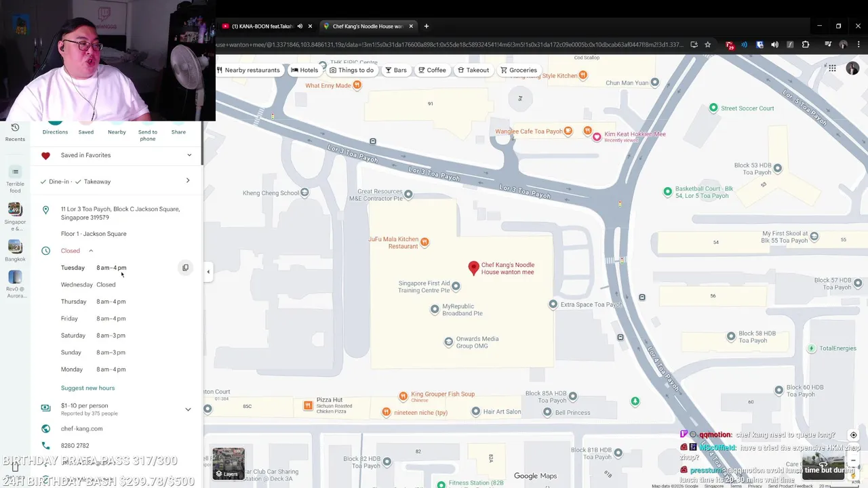This screenshot has width=868, height=488.
Task: Click the Kheng Cheng School marker
Action: [304, 192]
